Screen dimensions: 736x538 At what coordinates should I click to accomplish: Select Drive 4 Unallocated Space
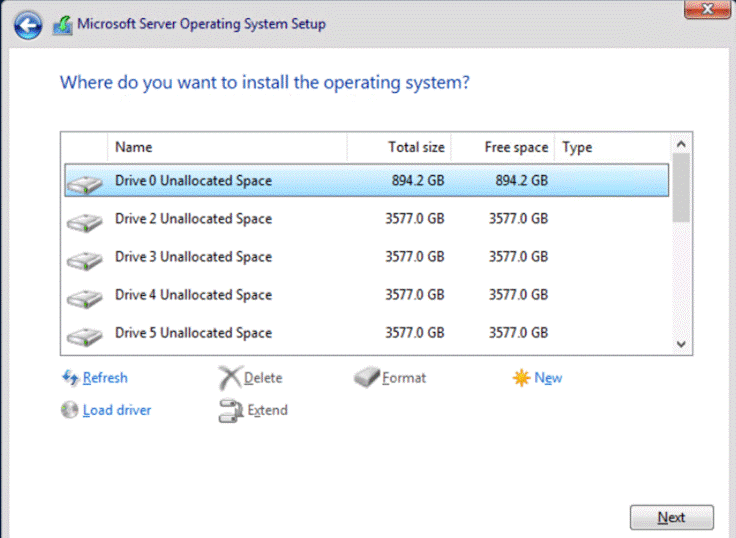pyautogui.click(x=367, y=295)
